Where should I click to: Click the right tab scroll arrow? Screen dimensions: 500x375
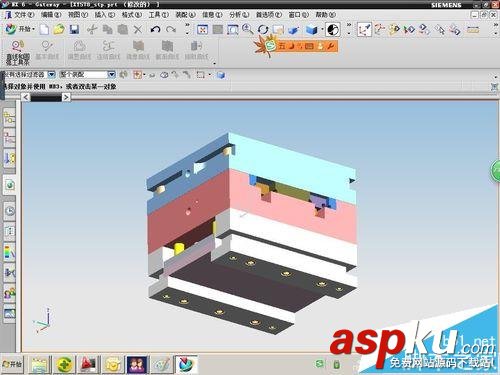tap(66, 97)
